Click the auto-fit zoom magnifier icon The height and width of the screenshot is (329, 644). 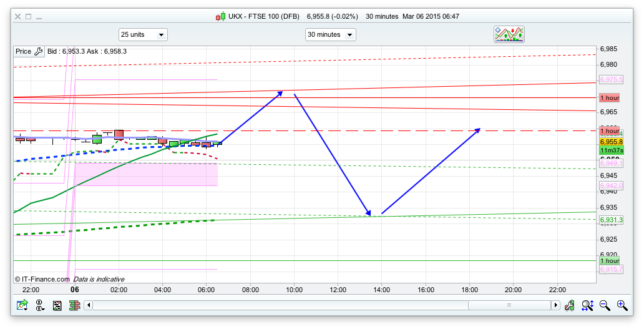(x=587, y=305)
